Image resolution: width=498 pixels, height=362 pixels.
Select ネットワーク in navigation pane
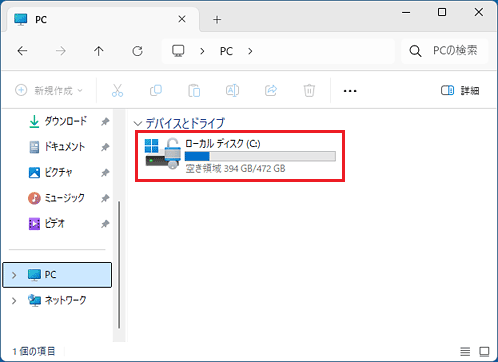[x=57, y=300]
